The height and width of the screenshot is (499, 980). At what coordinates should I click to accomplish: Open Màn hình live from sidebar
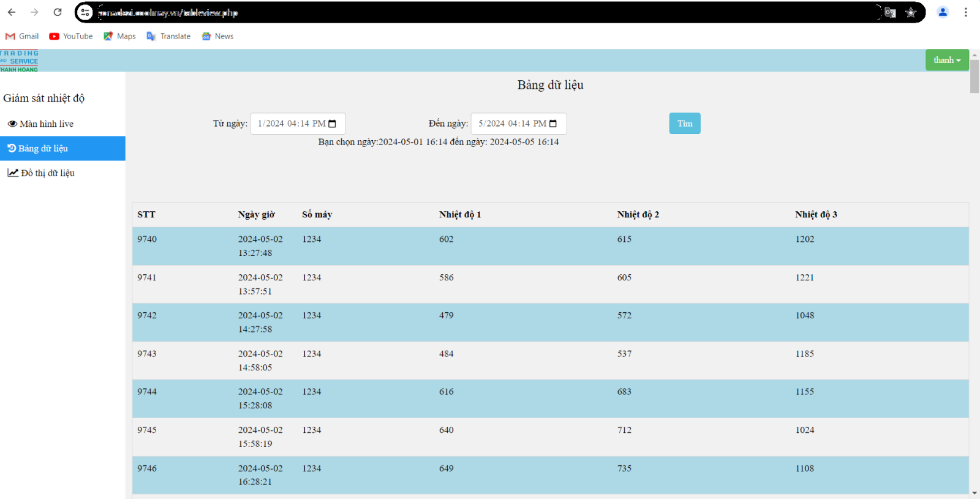click(41, 124)
